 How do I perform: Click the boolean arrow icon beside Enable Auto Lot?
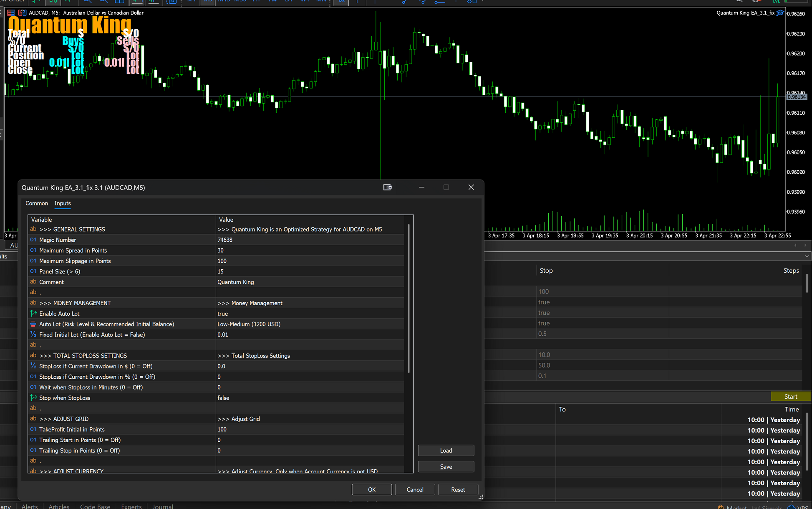point(33,314)
